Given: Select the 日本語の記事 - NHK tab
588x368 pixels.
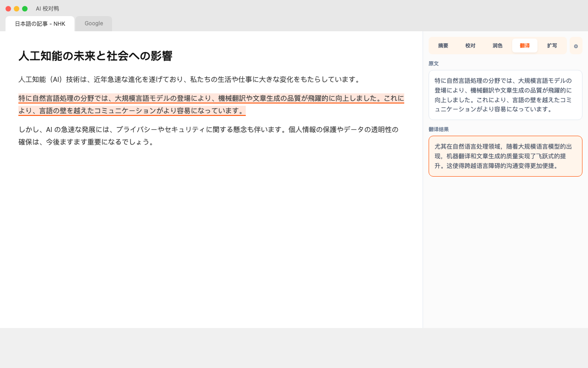Looking at the screenshot, I should pyautogui.click(x=40, y=23).
